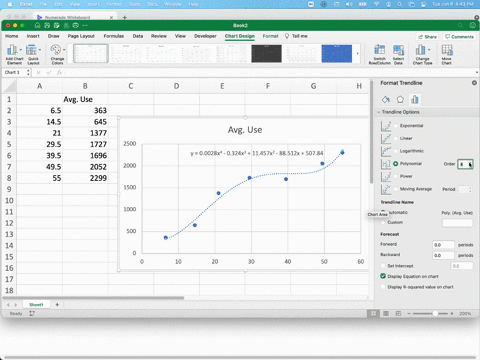Click the Insert Function fx icon

click(x=59, y=72)
